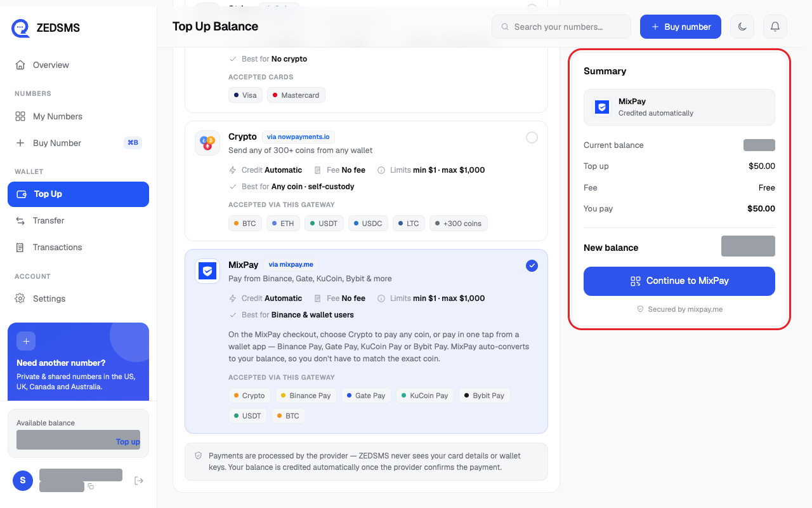Follow the via mixpay.me link

tap(291, 264)
